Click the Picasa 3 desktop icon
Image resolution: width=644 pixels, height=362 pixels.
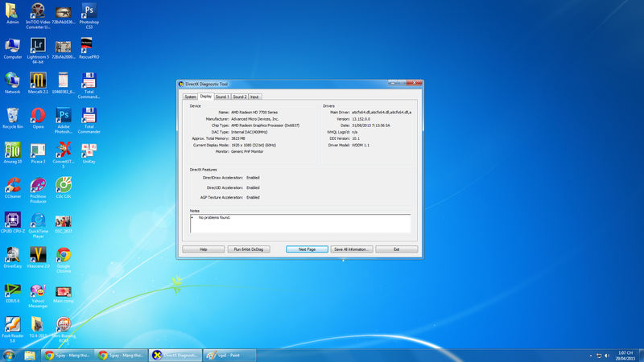point(38,151)
